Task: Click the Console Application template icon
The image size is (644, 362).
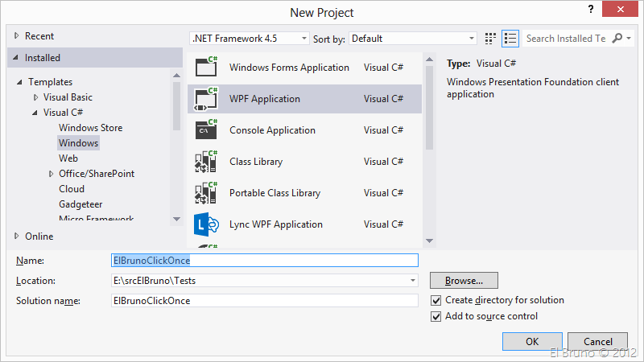Action: point(206,130)
